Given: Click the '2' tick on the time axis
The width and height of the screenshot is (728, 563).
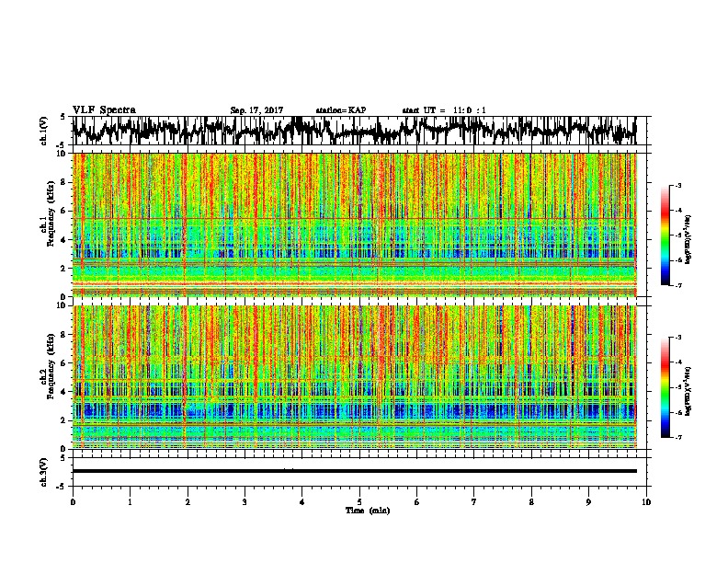Looking at the screenshot, I should tap(188, 501).
